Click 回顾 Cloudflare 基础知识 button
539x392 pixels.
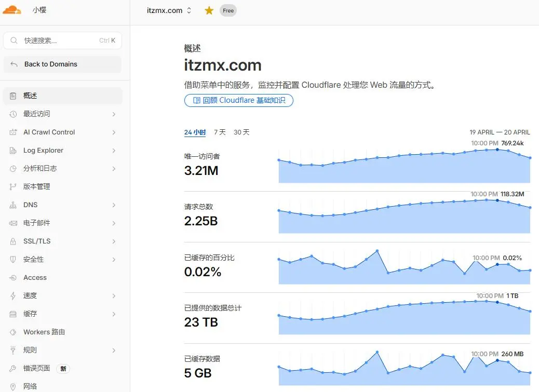tap(239, 100)
